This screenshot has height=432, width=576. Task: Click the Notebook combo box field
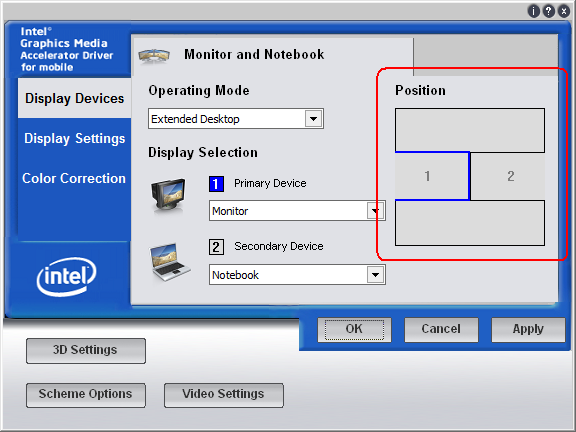click(297, 275)
